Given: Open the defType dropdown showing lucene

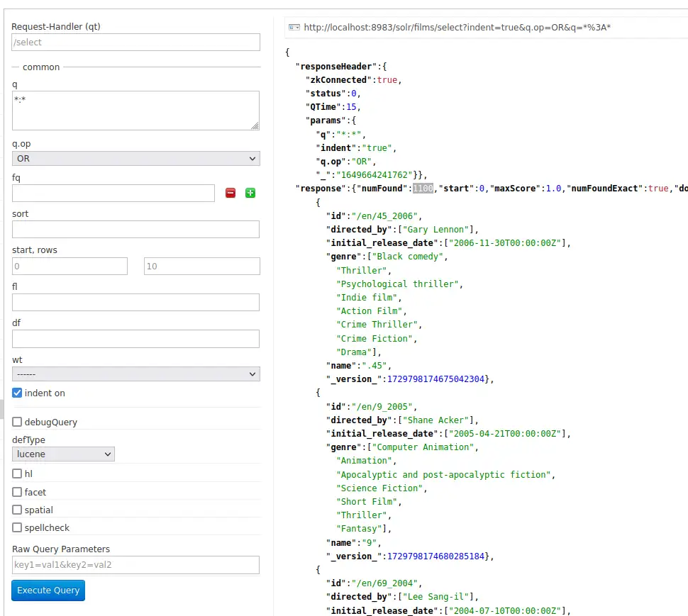Looking at the screenshot, I should tap(63, 454).
